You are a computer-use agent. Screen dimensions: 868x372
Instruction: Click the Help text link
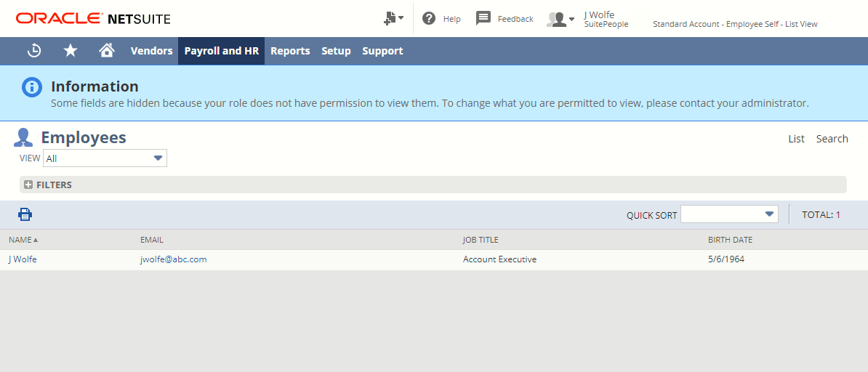point(451,19)
